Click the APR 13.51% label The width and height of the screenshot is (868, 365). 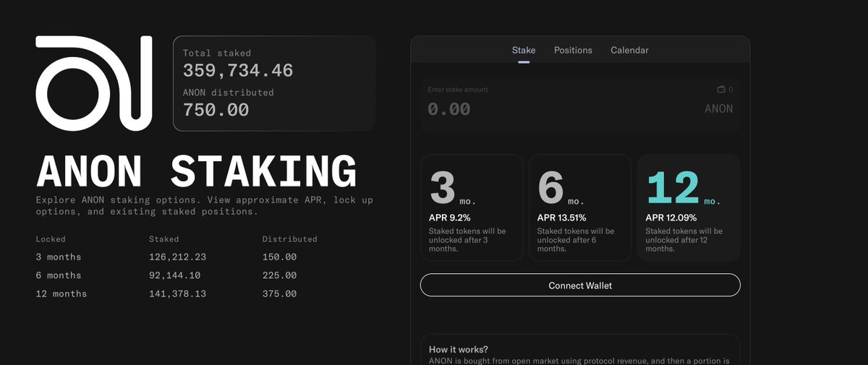pos(562,218)
